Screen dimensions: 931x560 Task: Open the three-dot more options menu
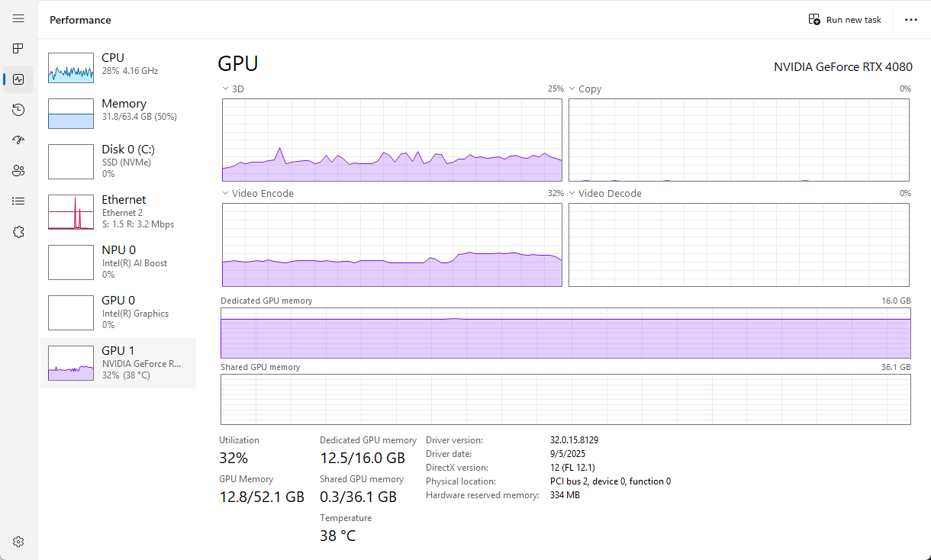click(x=910, y=20)
